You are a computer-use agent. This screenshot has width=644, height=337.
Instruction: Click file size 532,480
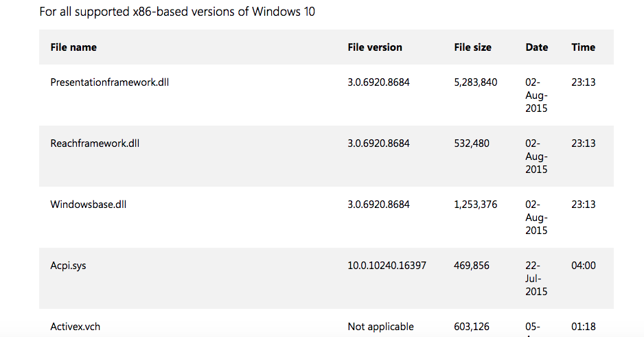(x=472, y=143)
